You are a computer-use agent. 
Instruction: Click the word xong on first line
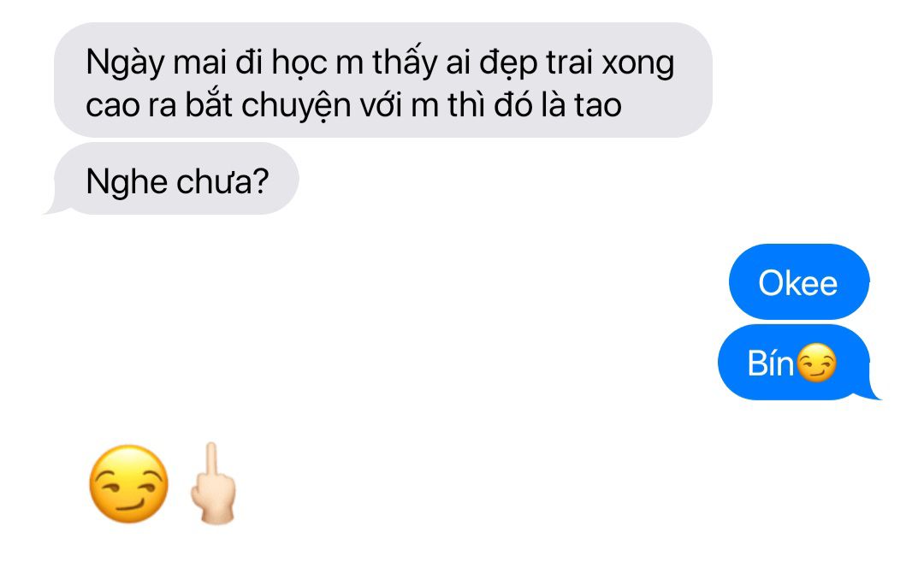[x=637, y=63]
